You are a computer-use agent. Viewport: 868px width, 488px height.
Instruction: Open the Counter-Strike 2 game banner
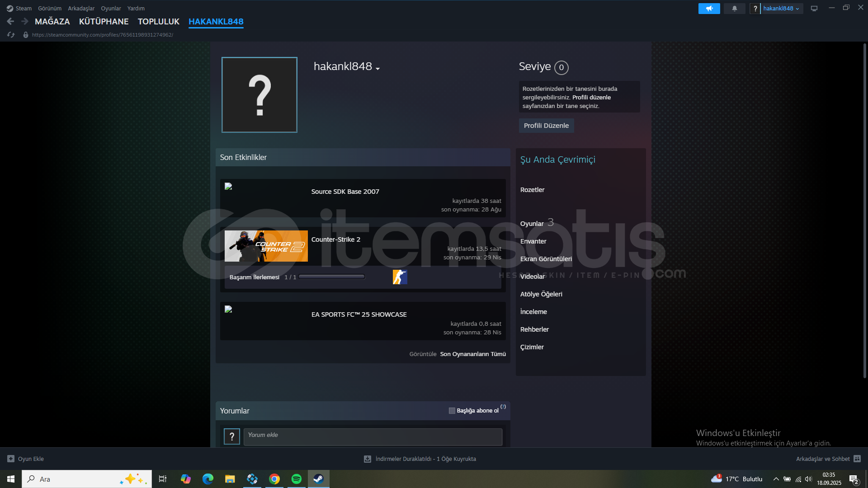click(x=266, y=246)
